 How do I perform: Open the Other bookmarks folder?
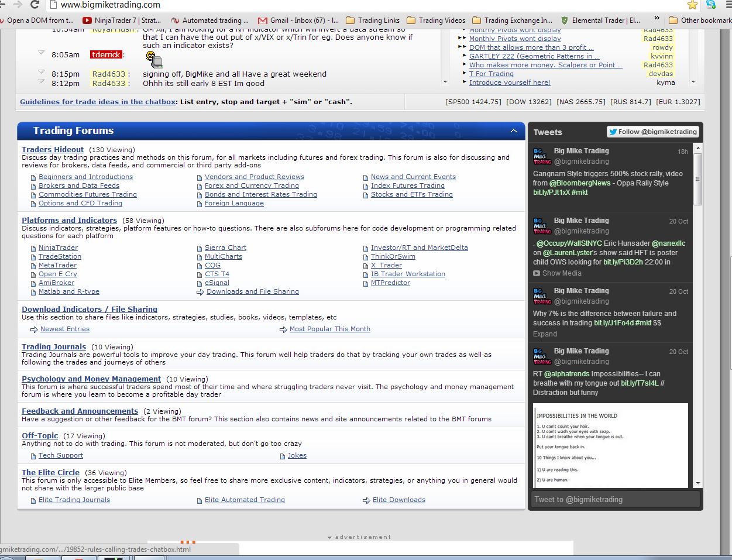pos(700,20)
